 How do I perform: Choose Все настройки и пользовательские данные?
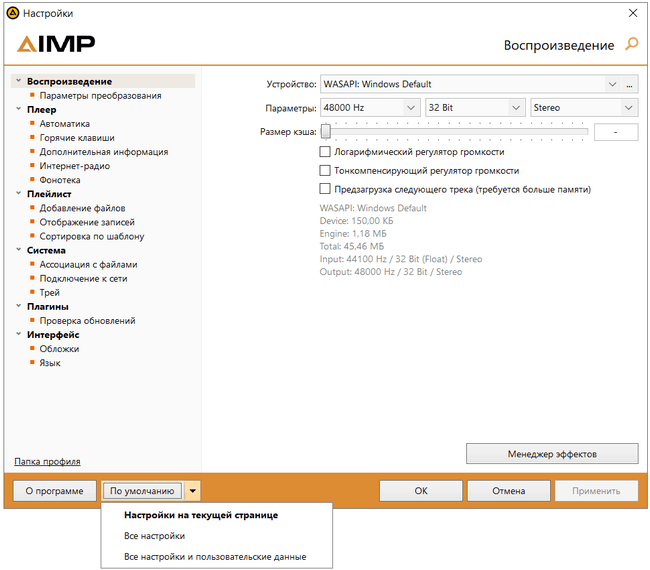click(215, 557)
